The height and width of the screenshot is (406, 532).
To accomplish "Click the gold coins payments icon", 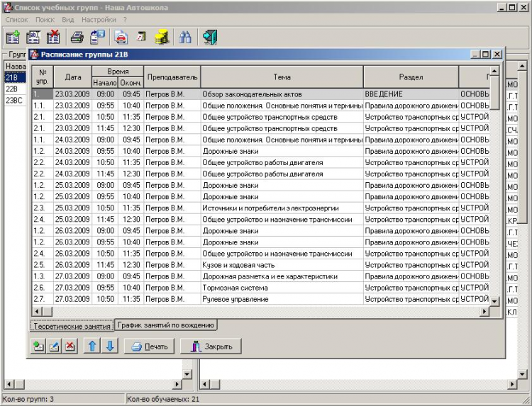I will tap(161, 38).
